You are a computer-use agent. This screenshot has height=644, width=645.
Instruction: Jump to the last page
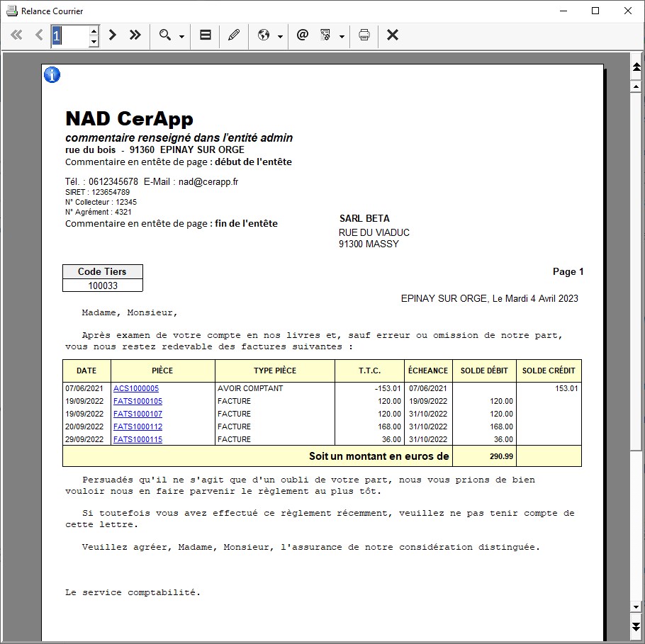(x=135, y=35)
